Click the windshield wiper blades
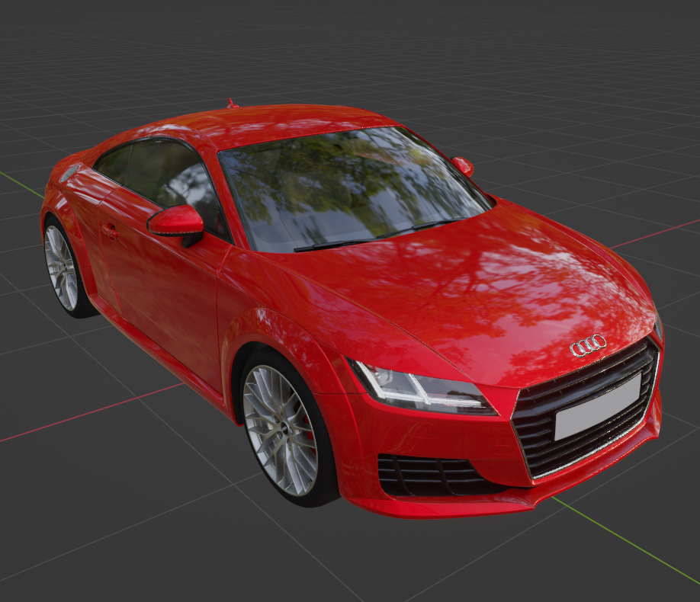The image size is (700, 602). point(380,234)
